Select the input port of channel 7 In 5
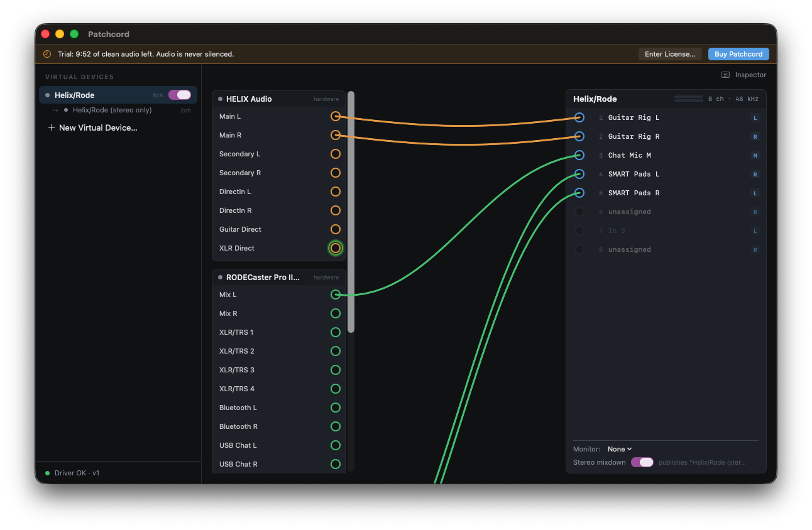The height and width of the screenshot is (530, 812). coord(579,230)
